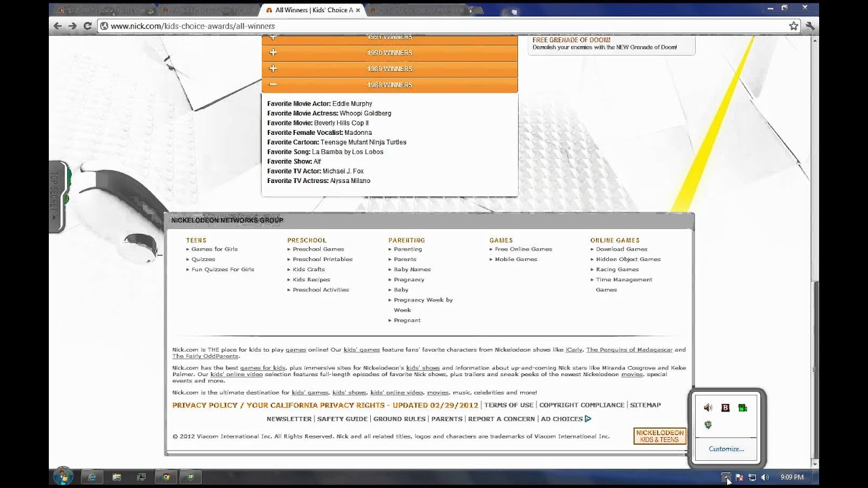The width and height of the screenshot is (868, 488).
Task: Open Download Games link
Action: (621, 249)
